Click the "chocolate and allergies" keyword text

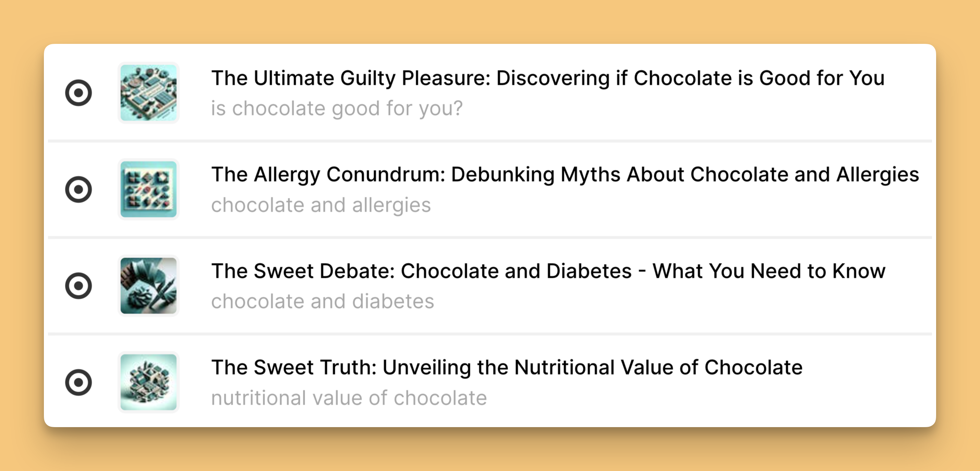321,205
